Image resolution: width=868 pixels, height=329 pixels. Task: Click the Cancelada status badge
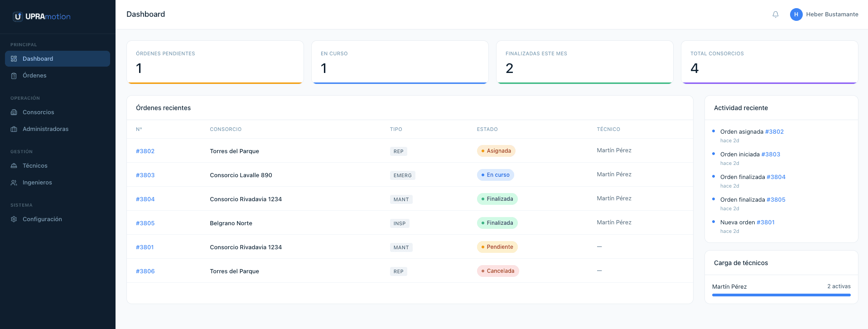(498, 271)
